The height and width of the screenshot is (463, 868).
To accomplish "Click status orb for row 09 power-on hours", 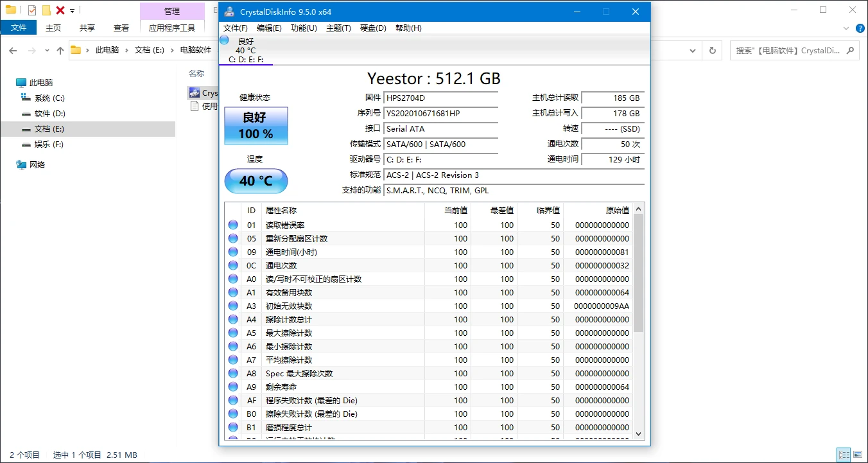I will tap(233, 252).
